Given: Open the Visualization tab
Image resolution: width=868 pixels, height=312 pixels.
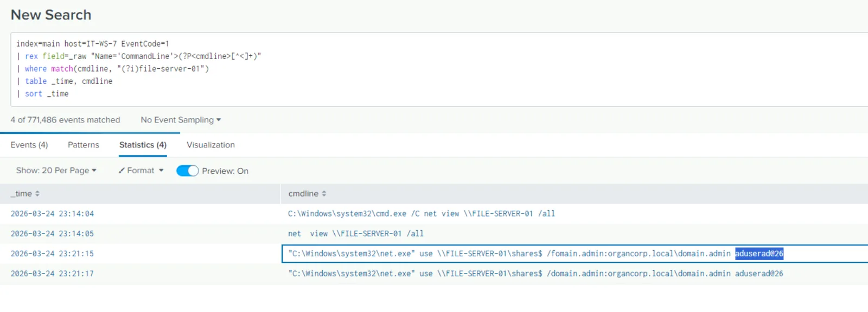Looking at the screenshot, I should tap(210, 145).
